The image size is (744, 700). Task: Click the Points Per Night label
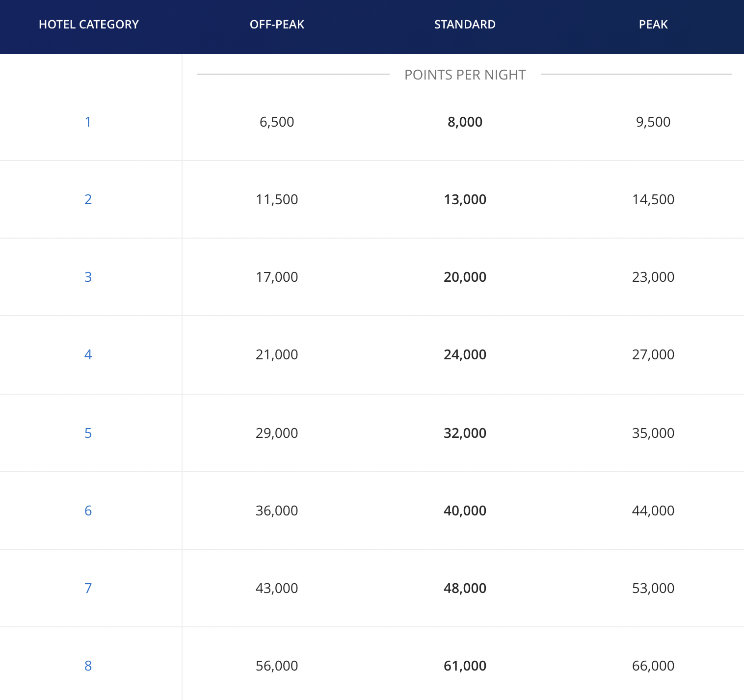465,75
